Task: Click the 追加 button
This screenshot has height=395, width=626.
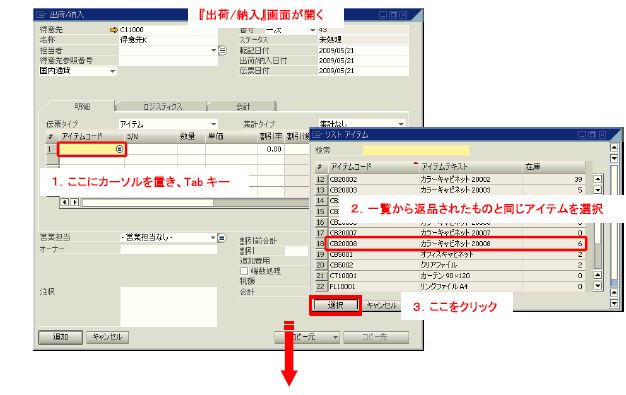Action: (x=60, y=337)
